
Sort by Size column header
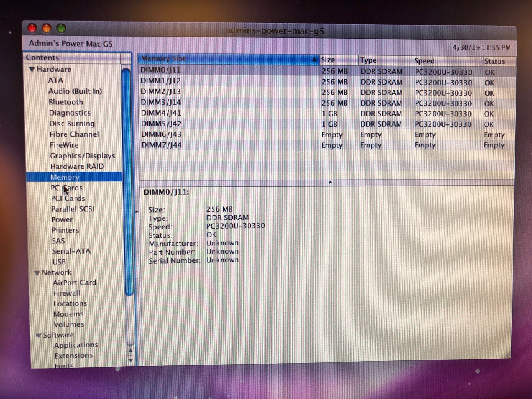pyautogui.click(x=339, y=60)
